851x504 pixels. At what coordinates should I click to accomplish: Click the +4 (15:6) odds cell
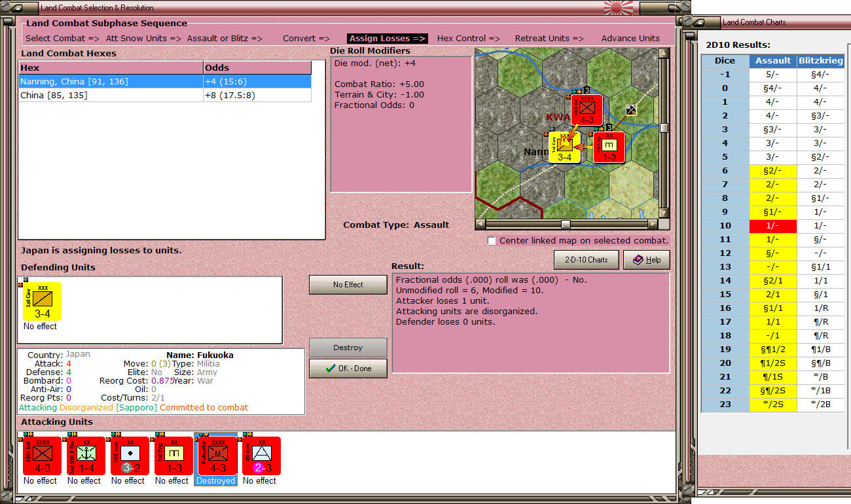(x=257, y=81)
